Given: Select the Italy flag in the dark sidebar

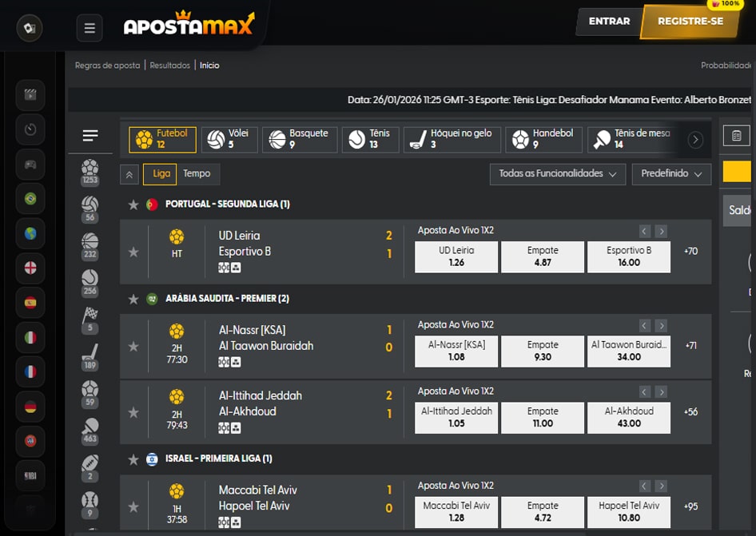Looking at the screenshot, I should 30,337.
